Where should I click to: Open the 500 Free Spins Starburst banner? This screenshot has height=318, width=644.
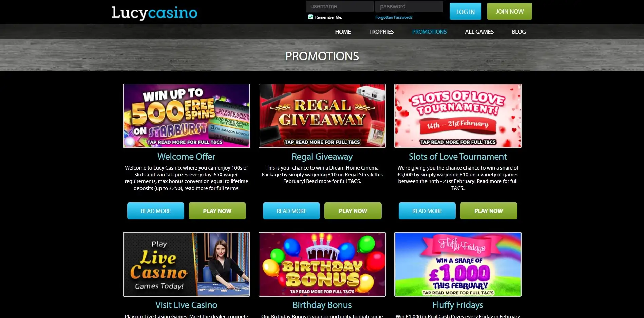click(186, 116)
